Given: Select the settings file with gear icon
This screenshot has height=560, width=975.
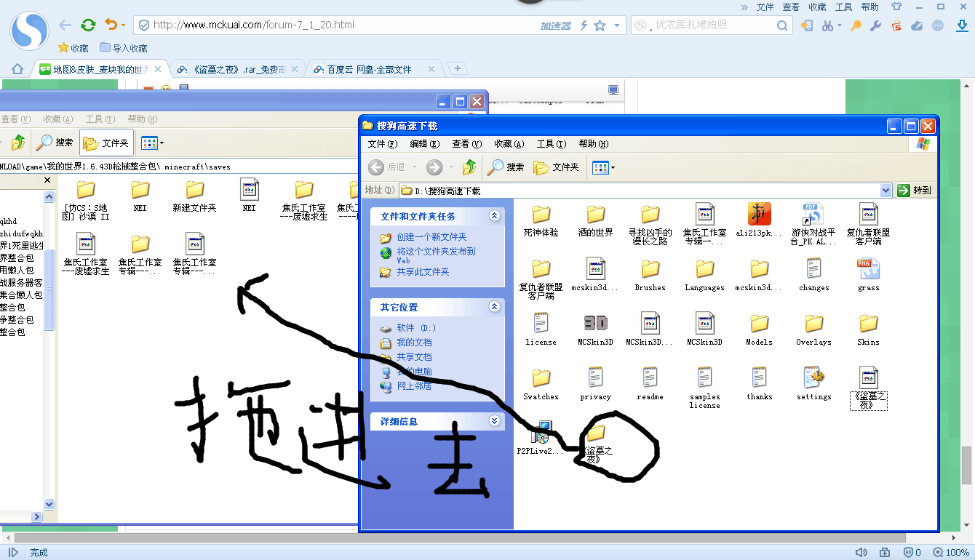Looking at the screenshot, I should coord(813,377).
